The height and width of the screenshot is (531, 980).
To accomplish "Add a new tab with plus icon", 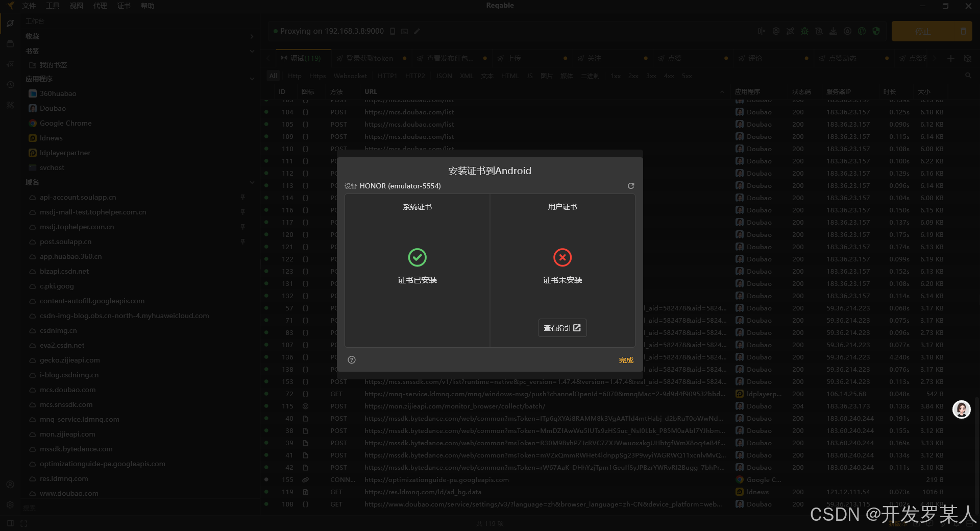I will tap(950, 59).
